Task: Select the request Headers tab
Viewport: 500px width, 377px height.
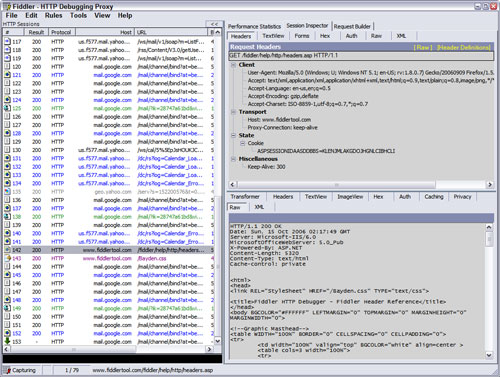Action: [241, 36]
